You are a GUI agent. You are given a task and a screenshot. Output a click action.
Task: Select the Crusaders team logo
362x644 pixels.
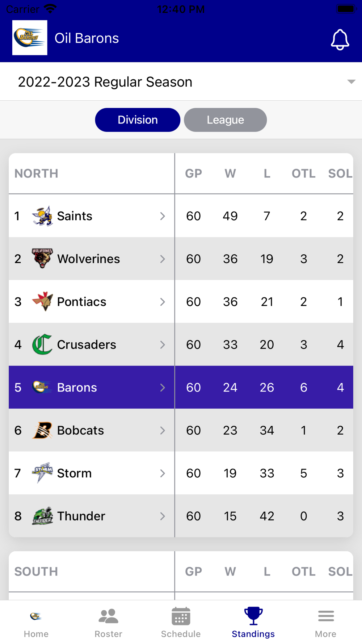coord(42,344)
